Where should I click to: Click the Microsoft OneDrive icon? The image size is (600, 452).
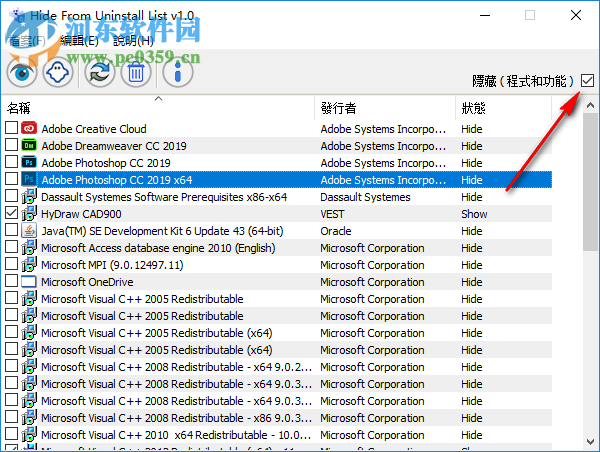click(x=29, y=282)
